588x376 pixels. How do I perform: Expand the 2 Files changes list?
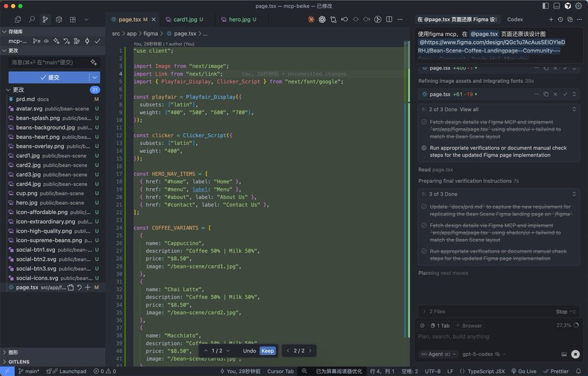point(437,311)
